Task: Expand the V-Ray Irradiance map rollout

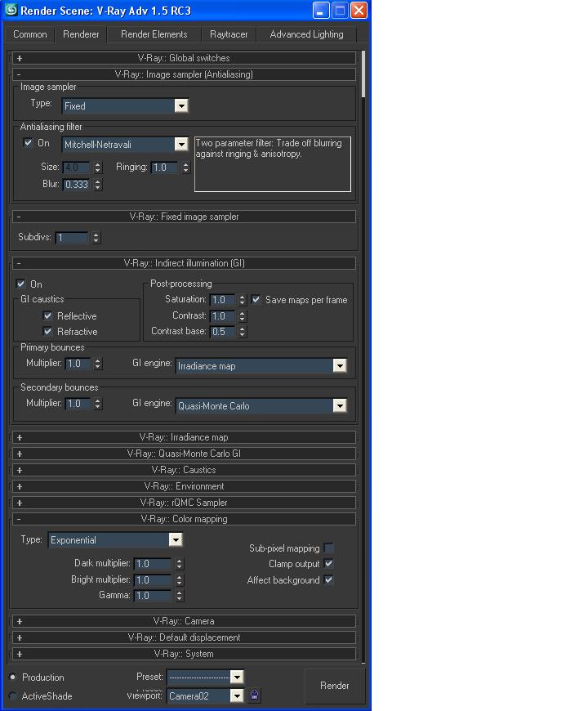Action: [184, 437]
